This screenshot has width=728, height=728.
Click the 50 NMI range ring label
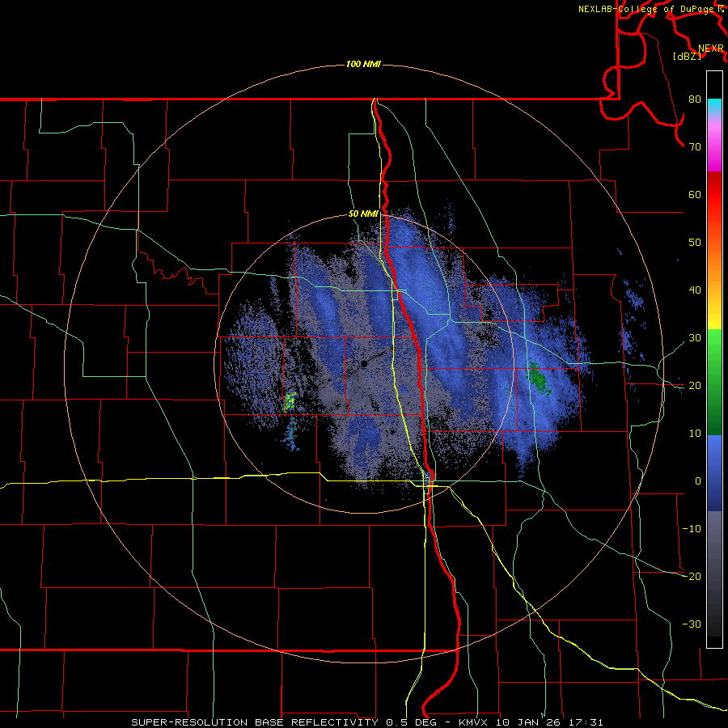coord(363,214)
